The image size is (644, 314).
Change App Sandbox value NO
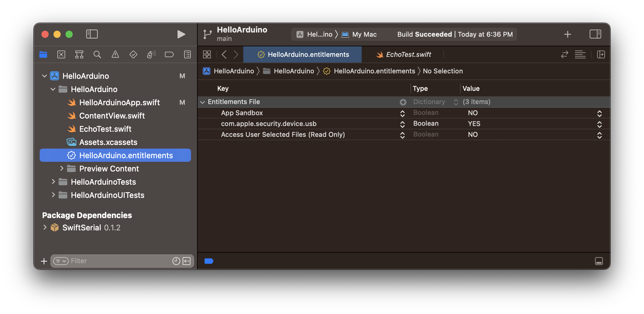click(600, 113)
